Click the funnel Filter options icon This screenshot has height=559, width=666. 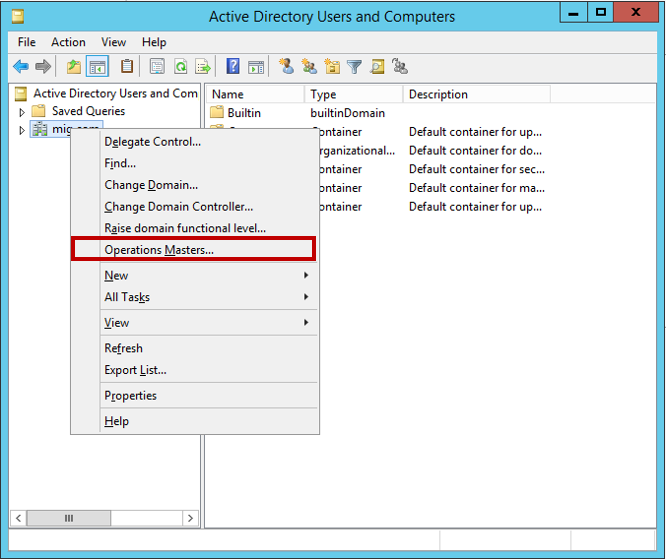(x=354, y=67)
